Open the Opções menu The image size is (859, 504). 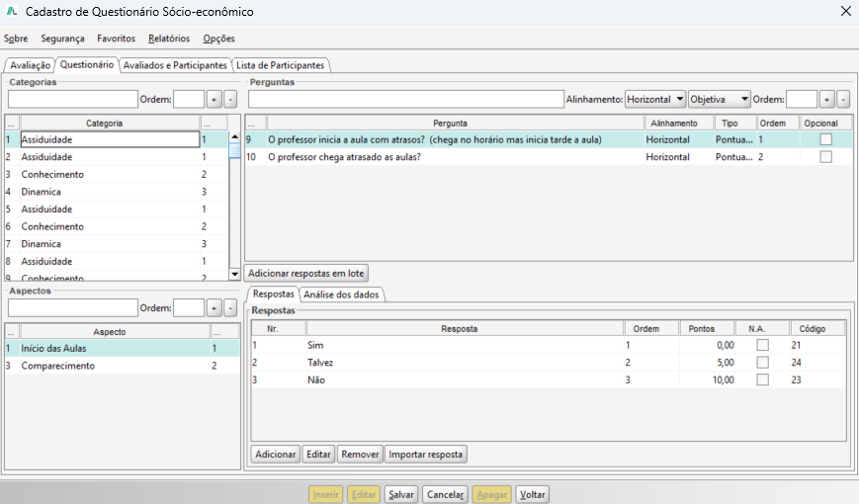(218, 39)
